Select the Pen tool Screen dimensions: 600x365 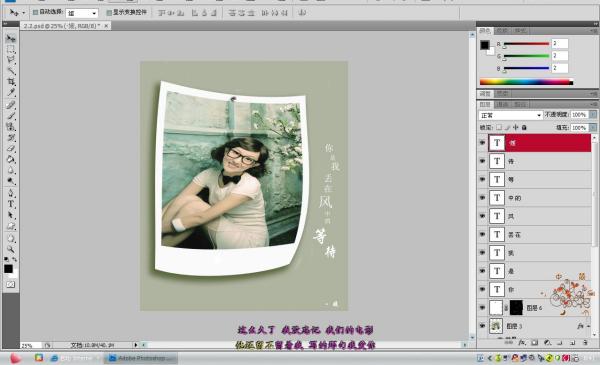click(x=10, y=193)
